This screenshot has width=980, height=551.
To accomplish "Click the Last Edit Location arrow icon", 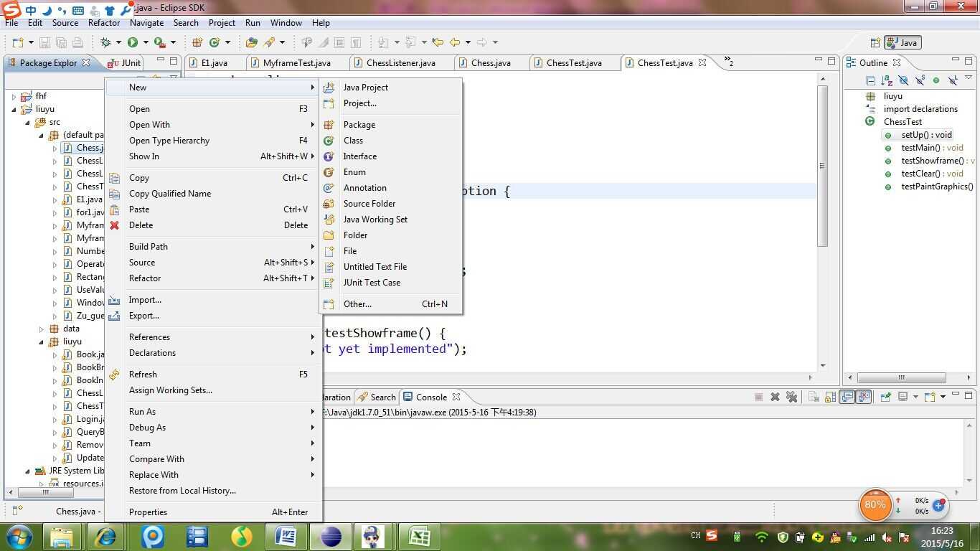I will (x=438, y=42).
